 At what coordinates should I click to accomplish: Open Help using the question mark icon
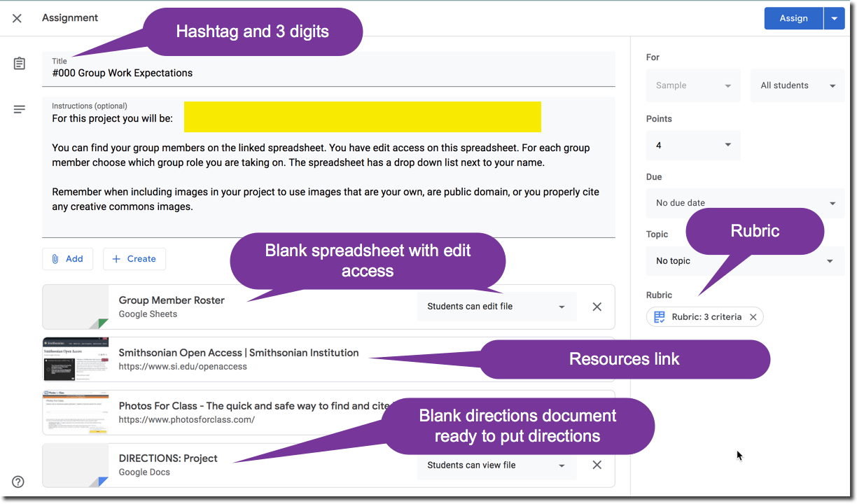18,482
